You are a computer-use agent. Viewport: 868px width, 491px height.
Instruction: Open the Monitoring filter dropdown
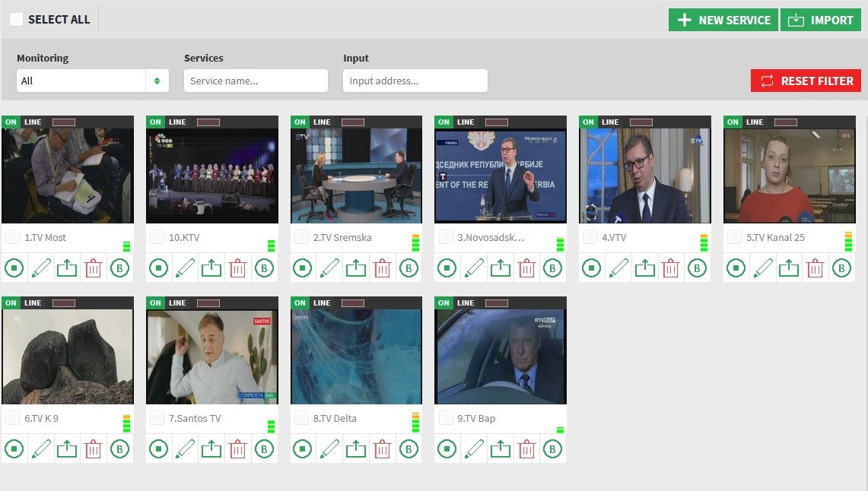click(93, 81)
